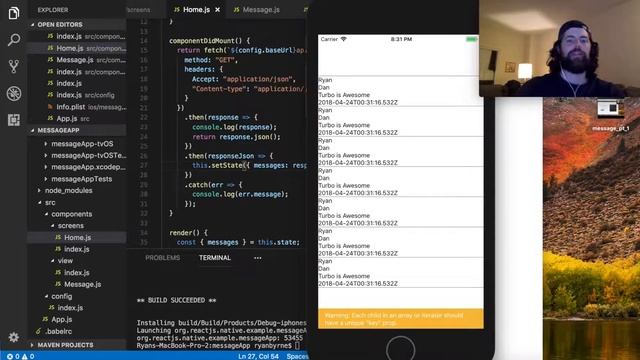
Task: Click the componentDidMount() line in editor
Action: (x=209, y=41)
